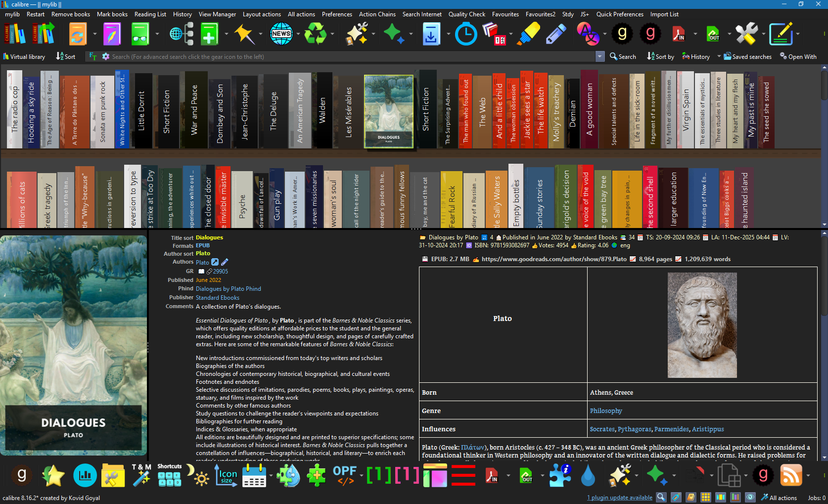
Task: Open the View Manager menu
Action: pos(217,14)
